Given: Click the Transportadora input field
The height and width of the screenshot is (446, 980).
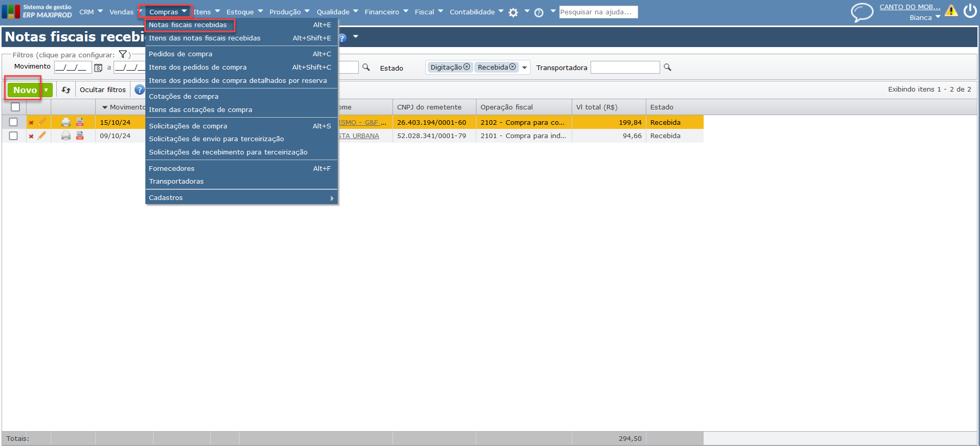Looking at the screenshot, I should point(625,67).
